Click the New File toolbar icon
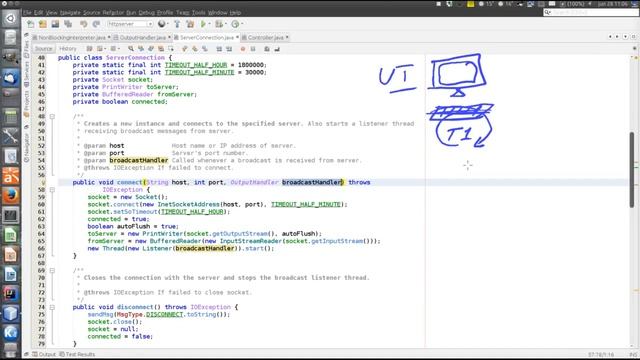 [31, 24]
